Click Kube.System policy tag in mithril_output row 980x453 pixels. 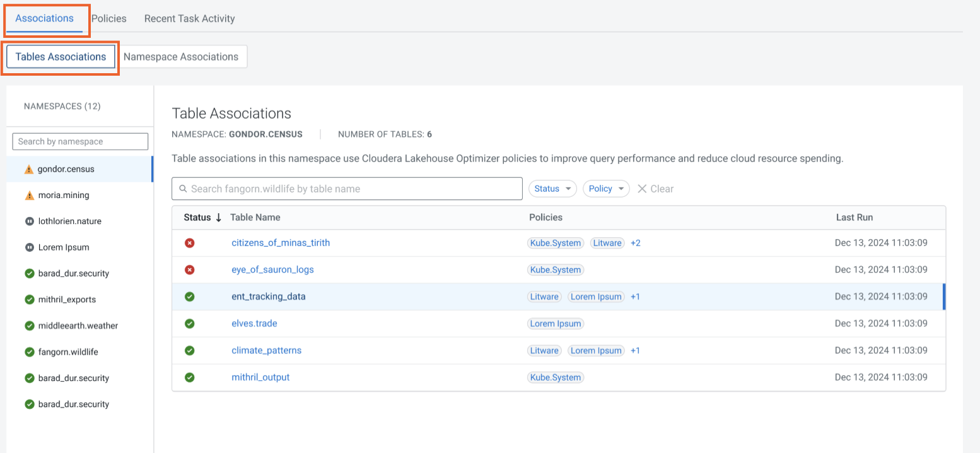click(x=556, y=377)
